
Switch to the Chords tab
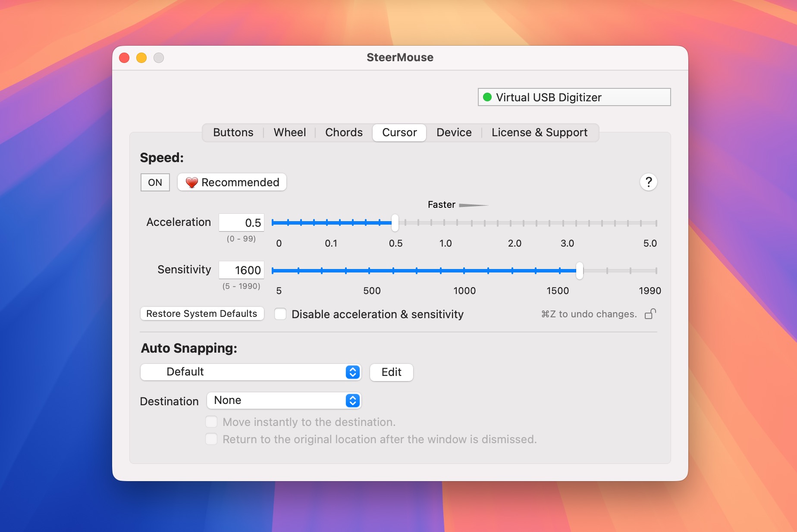point(344,132)
